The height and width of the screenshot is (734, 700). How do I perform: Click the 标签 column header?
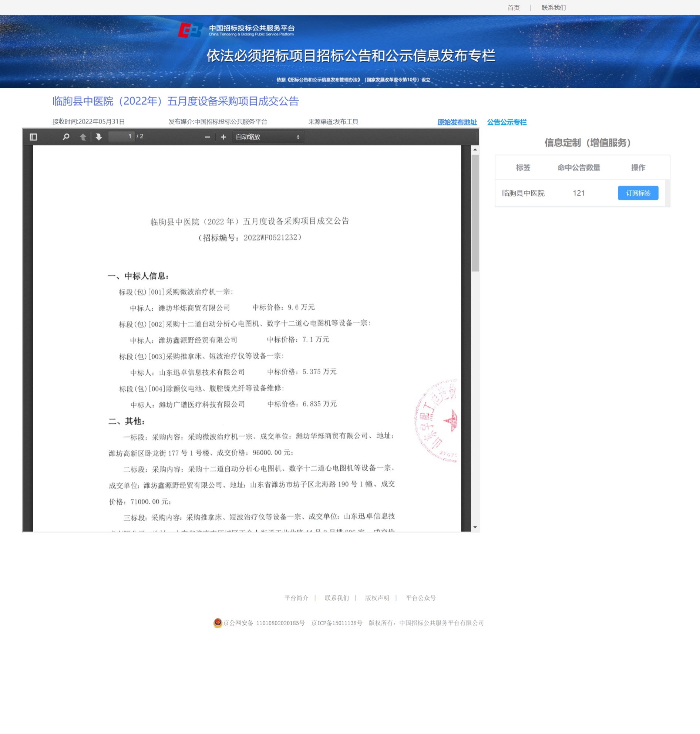click(x=523, y=168)
